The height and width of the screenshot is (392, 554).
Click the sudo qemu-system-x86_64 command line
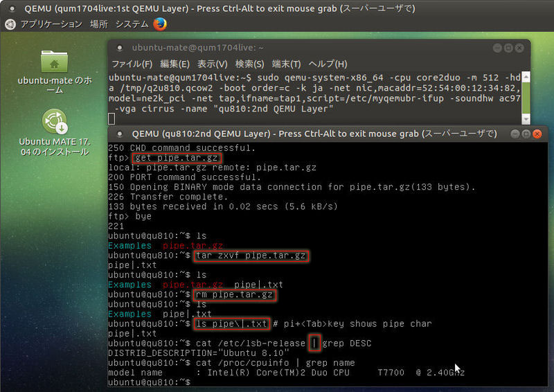pos(314,93)
